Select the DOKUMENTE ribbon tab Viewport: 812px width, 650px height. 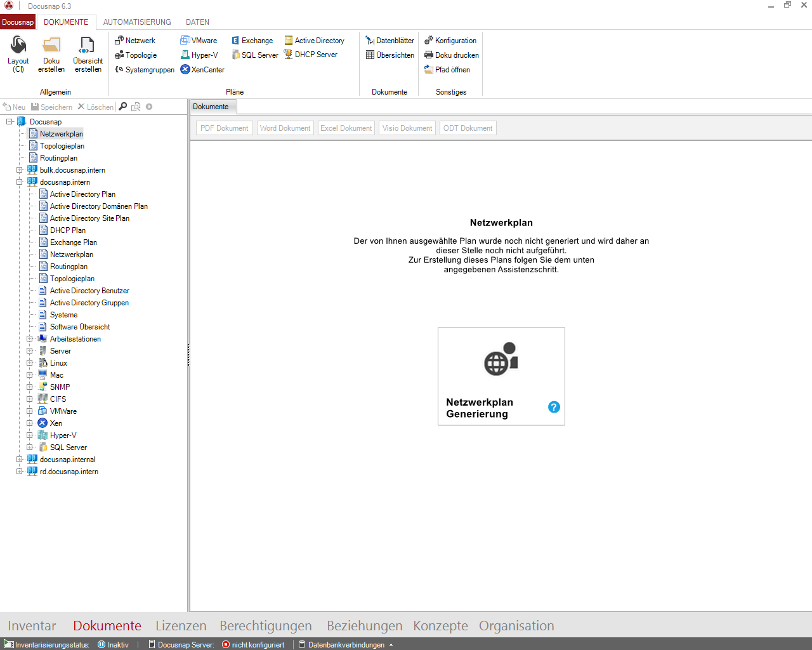66,22
